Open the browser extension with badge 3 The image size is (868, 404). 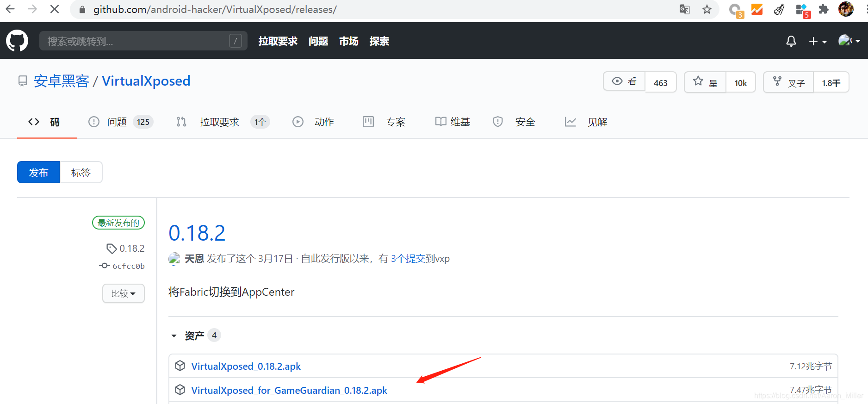click(736, 10)
